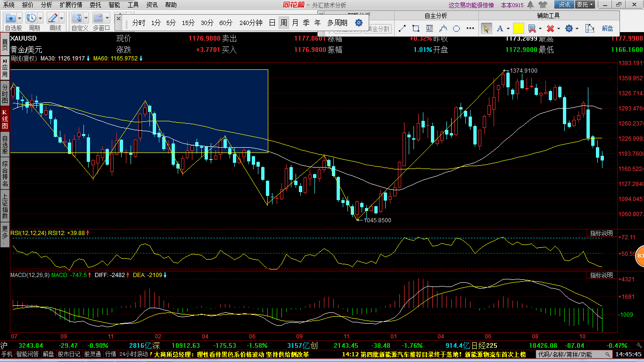Click the MA30 down arrow indicator
Screen dimensions: 644x362
click(88, 59)
